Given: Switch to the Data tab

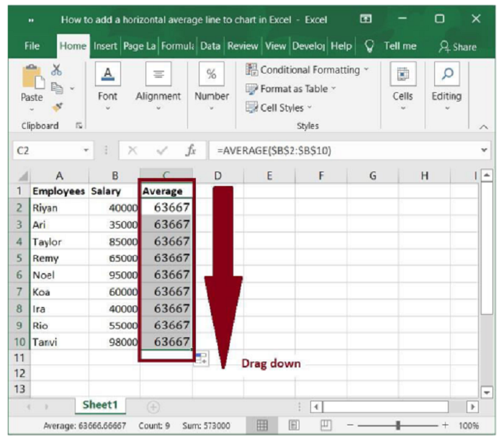Looking at the screenshot, I should 210,46.
